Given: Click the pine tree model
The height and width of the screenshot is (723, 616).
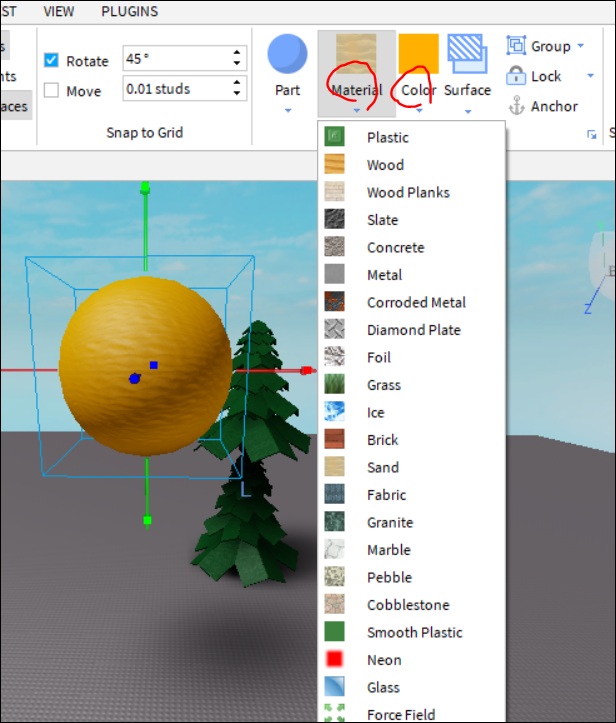Looking at the screenshot, I should pyautogui.click(x=251, y=456).
